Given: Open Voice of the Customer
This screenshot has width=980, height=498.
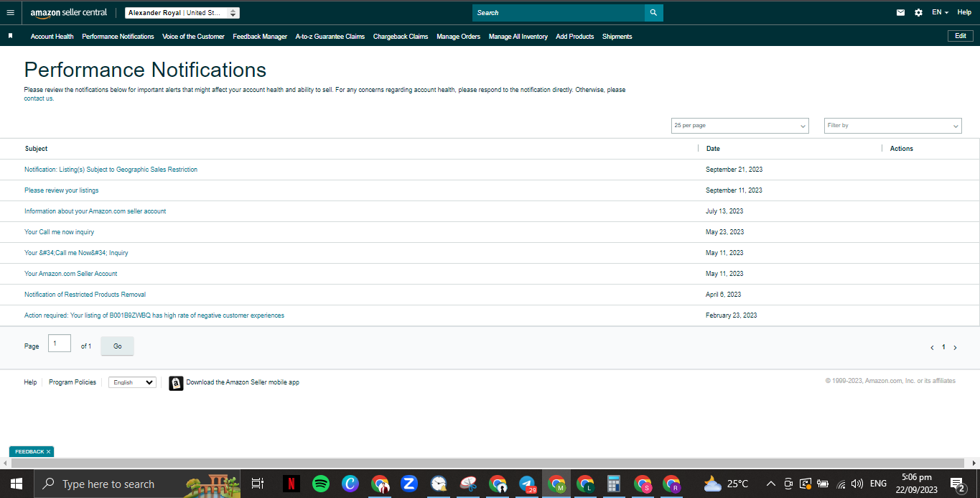Looking at the screenshot, I should pyautogui.click(x=193, y=37).
